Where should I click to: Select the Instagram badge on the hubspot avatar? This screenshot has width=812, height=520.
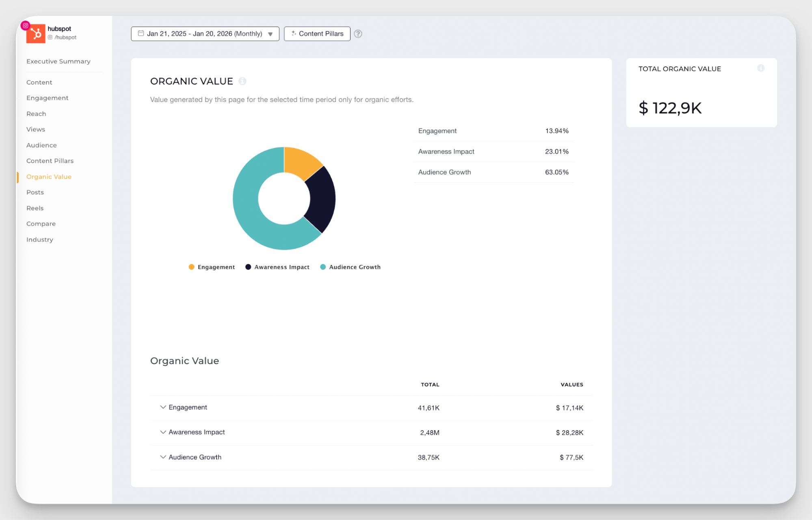[25, 25]
